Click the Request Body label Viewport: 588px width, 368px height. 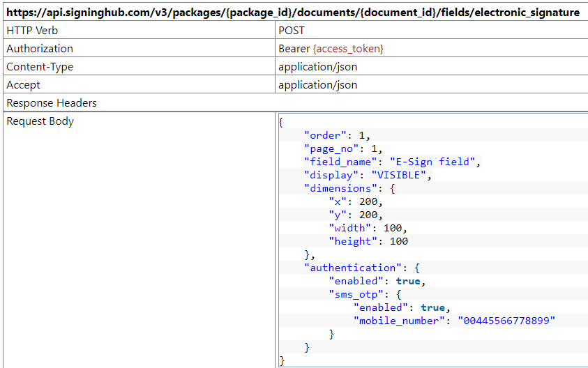[40, 121]
